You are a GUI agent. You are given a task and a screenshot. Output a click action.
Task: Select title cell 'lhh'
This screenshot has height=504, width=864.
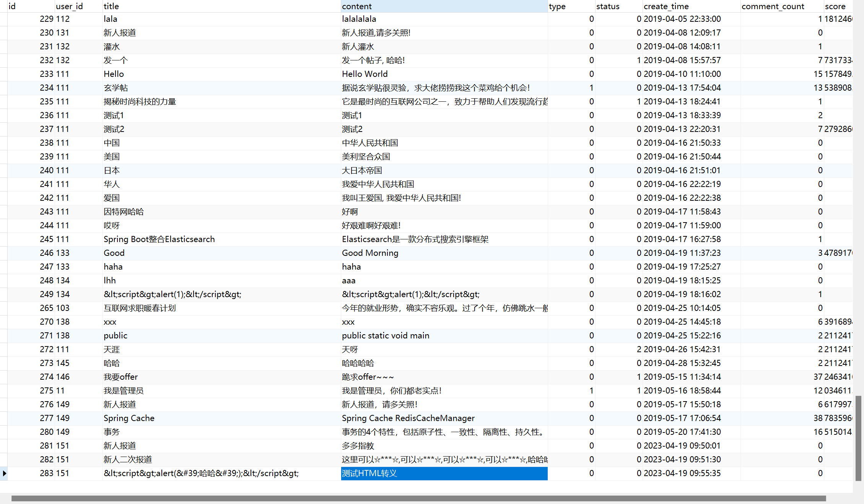pos(221,281)
